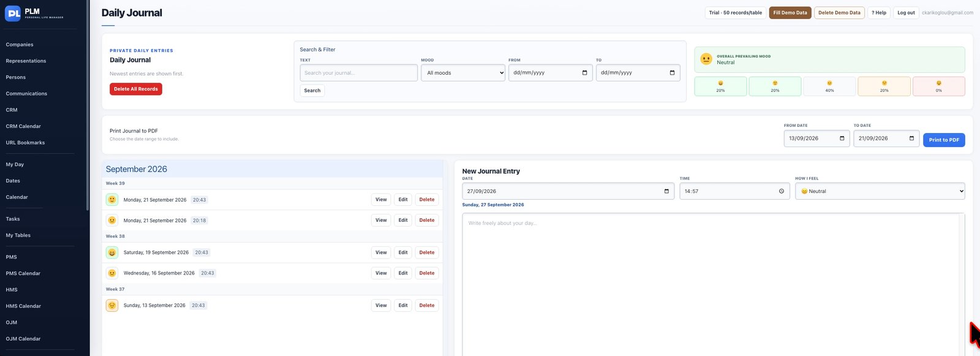Open the All moods filter dropdown
This screenshot has height=356, width=980.
[463, 73]
